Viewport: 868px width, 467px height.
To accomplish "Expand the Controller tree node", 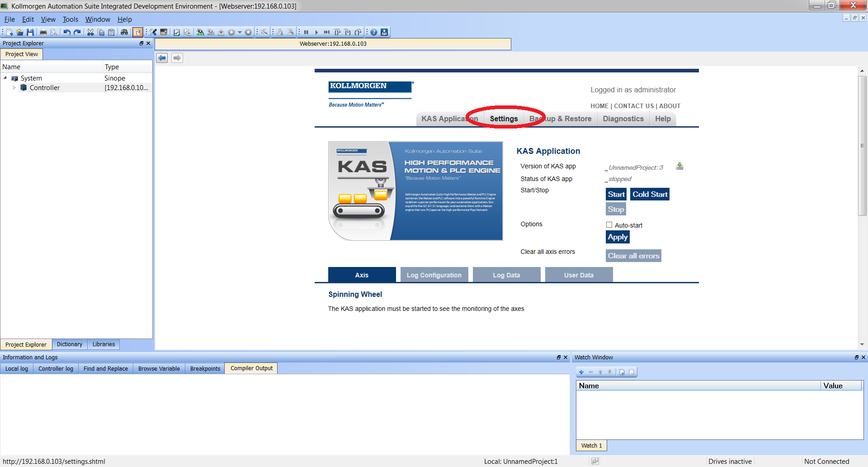I will [x=14, y=87].
